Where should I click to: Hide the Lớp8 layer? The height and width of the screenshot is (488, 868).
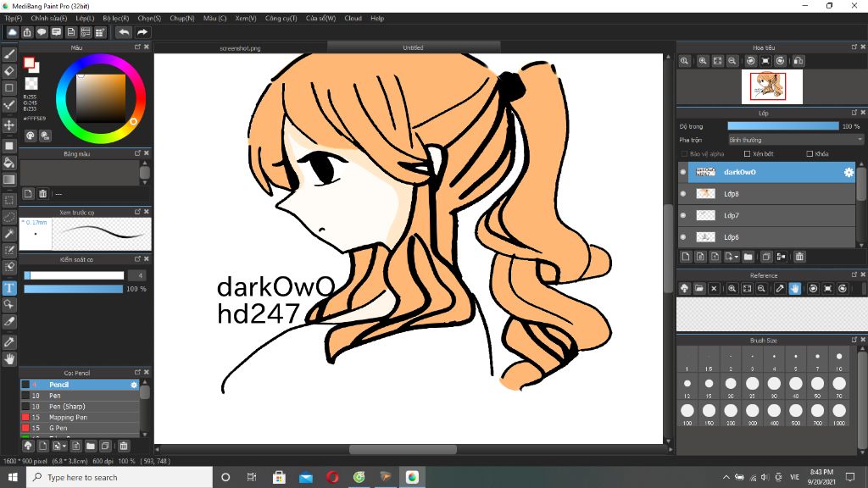683,194
